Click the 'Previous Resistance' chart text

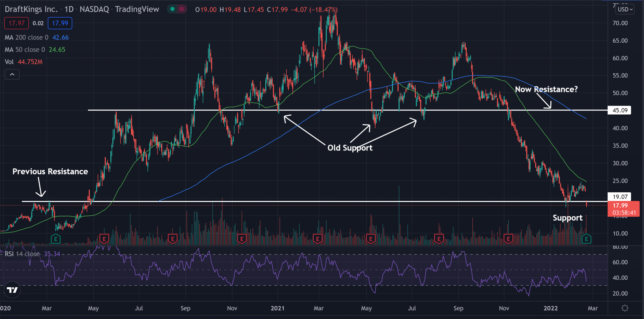pyautogui.click(x=50, y=171)
